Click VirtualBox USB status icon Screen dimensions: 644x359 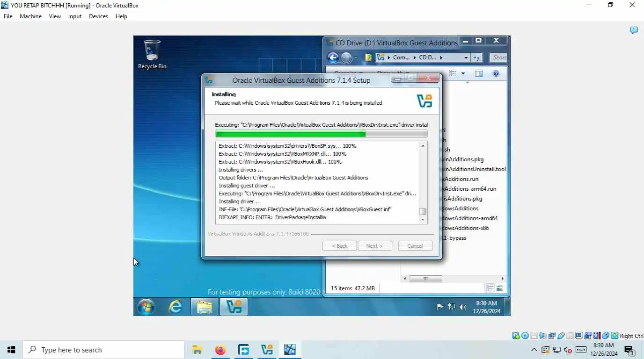pyautogui.click(x=560, y=336)
